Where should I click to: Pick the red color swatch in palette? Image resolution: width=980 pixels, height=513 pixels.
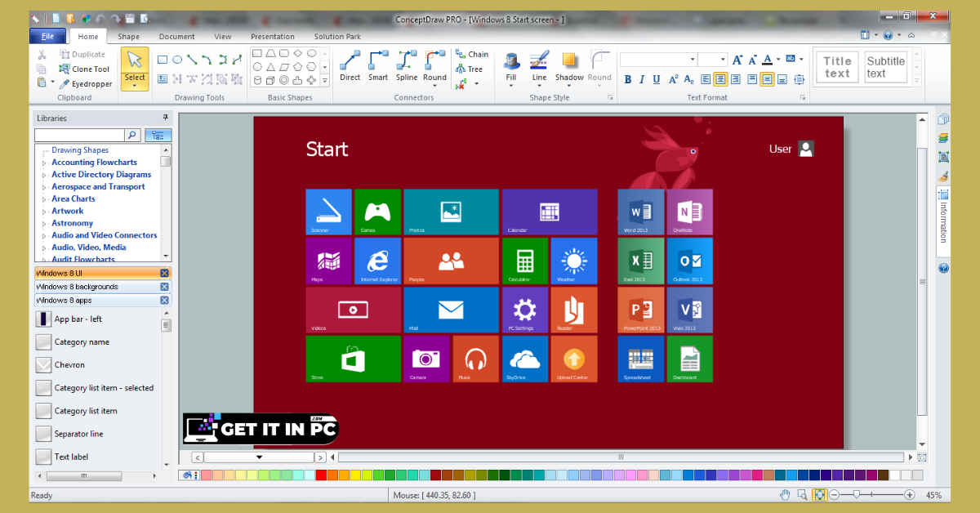coord(321,475)
